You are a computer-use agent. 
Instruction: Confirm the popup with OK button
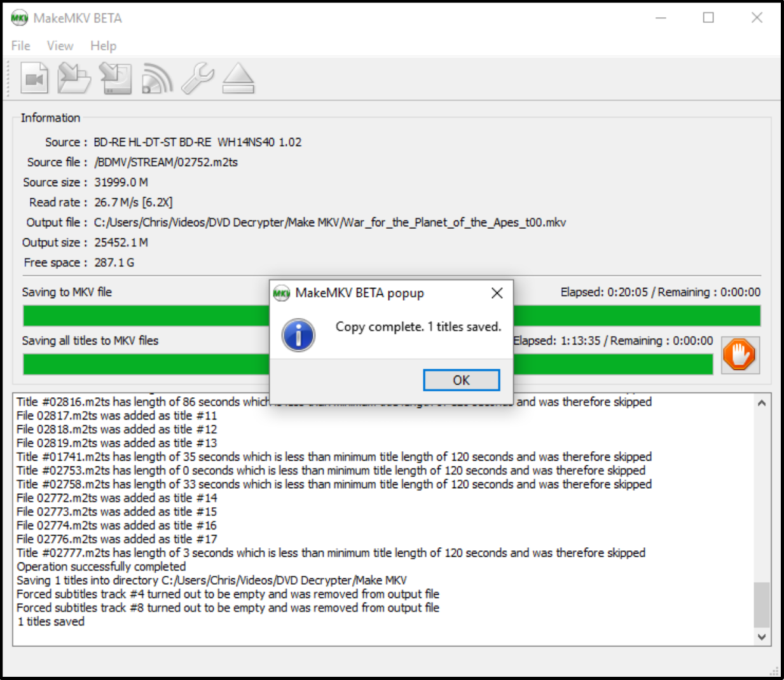tap(461, 380)
